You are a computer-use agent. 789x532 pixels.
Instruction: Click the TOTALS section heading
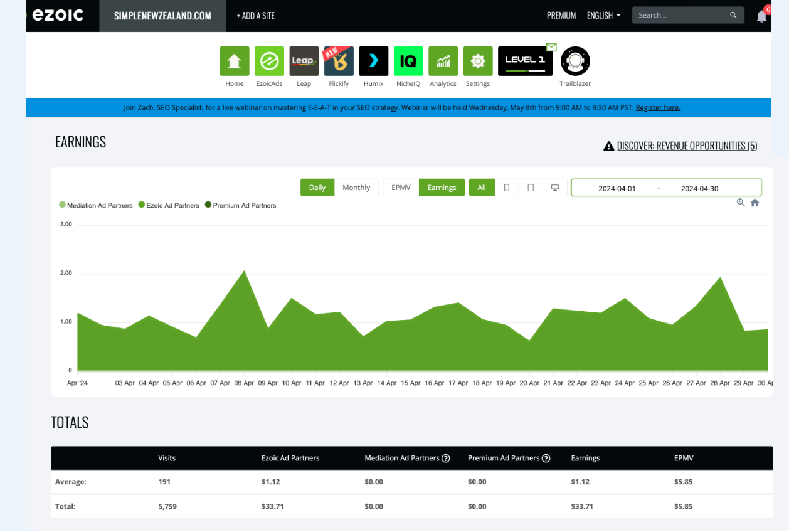70,423
